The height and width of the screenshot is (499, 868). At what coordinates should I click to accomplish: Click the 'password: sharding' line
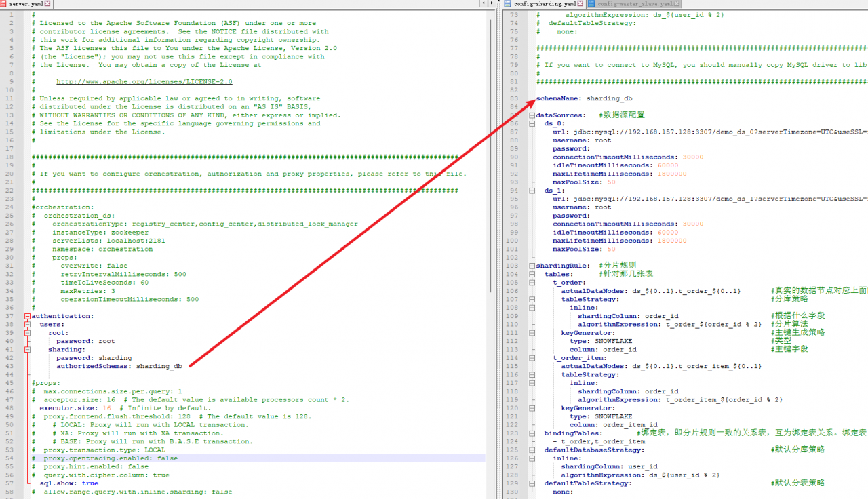pyautogui.click(x=94, y=358)
